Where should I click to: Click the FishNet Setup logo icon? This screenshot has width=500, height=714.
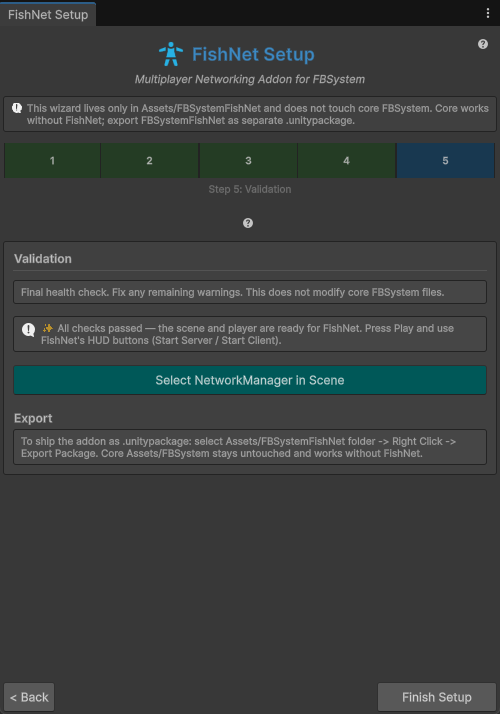pyautogui.click(x=171, y=54)
